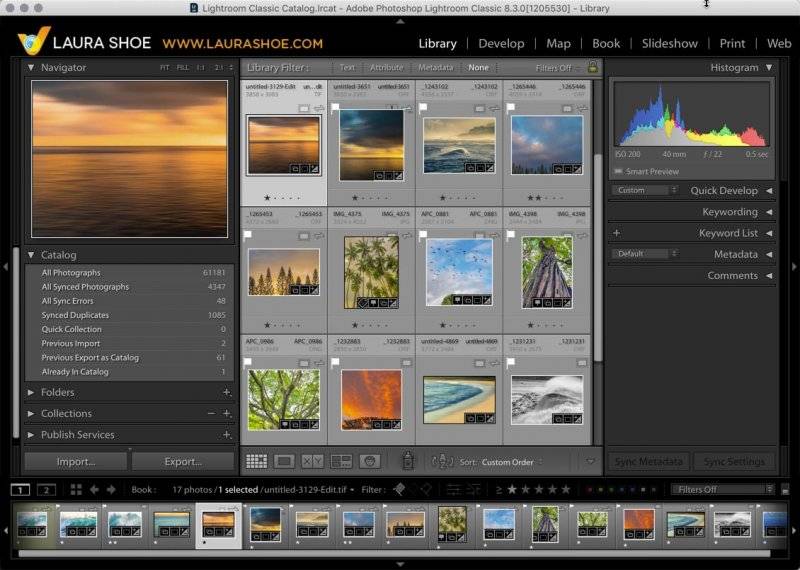Filter by flagged photos in the filmstrip bar
The height and width of the screenshot is (570, 800).
pos(399,490)
